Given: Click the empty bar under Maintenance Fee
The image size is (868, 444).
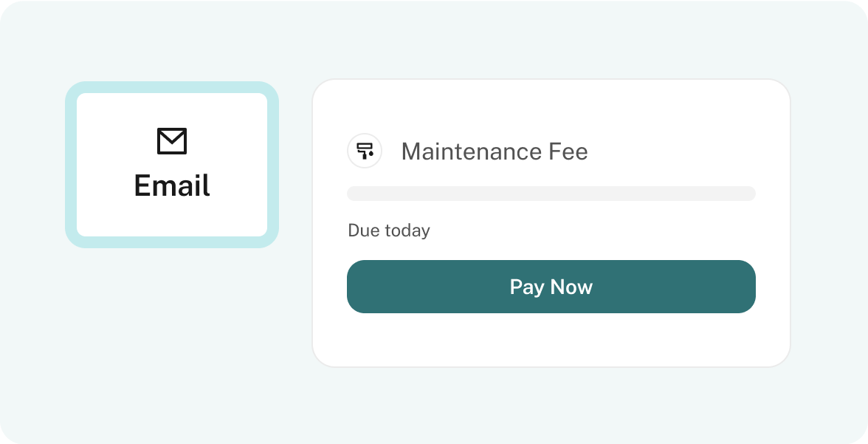Looking at the screenshot, I should (551, 194).
